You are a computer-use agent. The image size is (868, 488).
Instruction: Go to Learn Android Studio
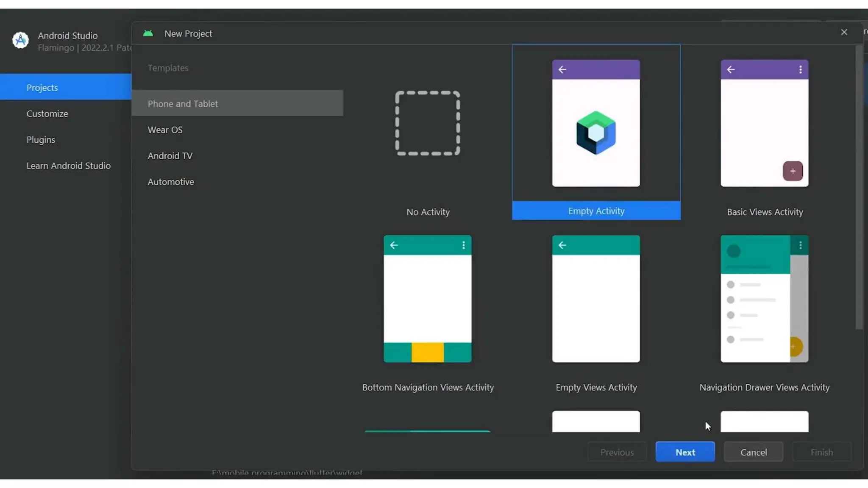[x=68, y=166]
